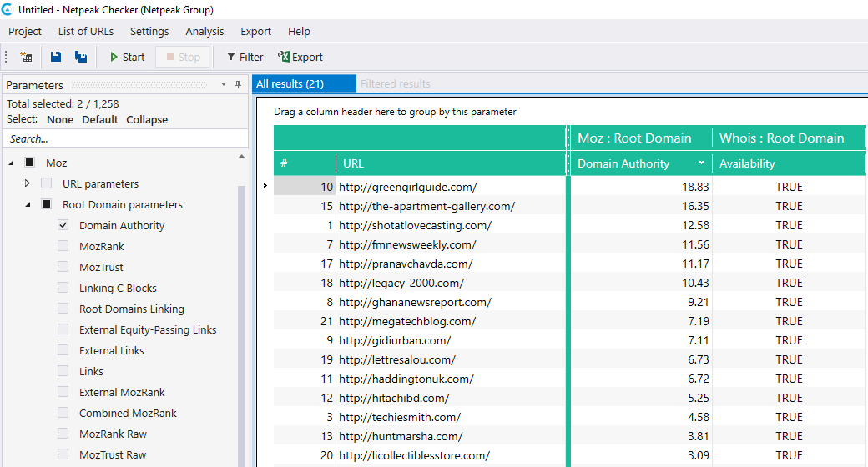Start the analysis with the Start button
The height and width of the screenshot is (467, 868).
(128, 57)
